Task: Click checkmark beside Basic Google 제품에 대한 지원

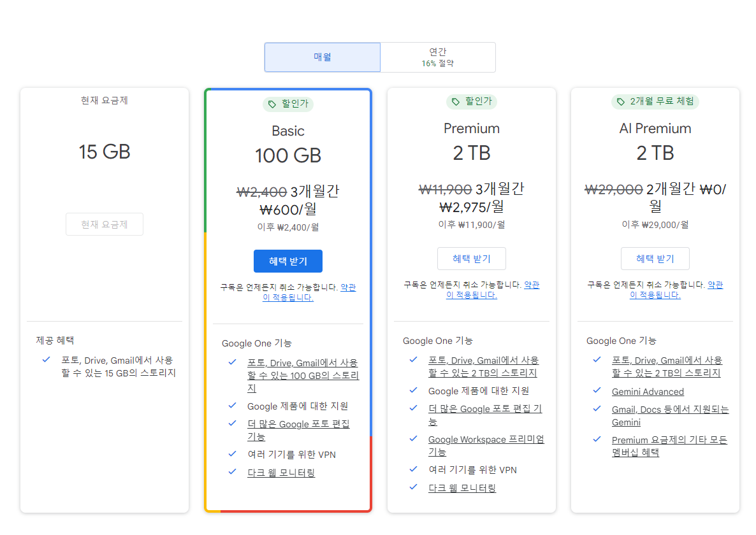Action: (233, 406)
